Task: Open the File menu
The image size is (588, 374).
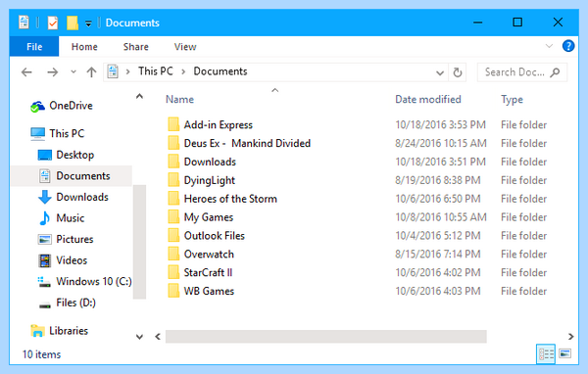Action: click(x=34, y=46)
